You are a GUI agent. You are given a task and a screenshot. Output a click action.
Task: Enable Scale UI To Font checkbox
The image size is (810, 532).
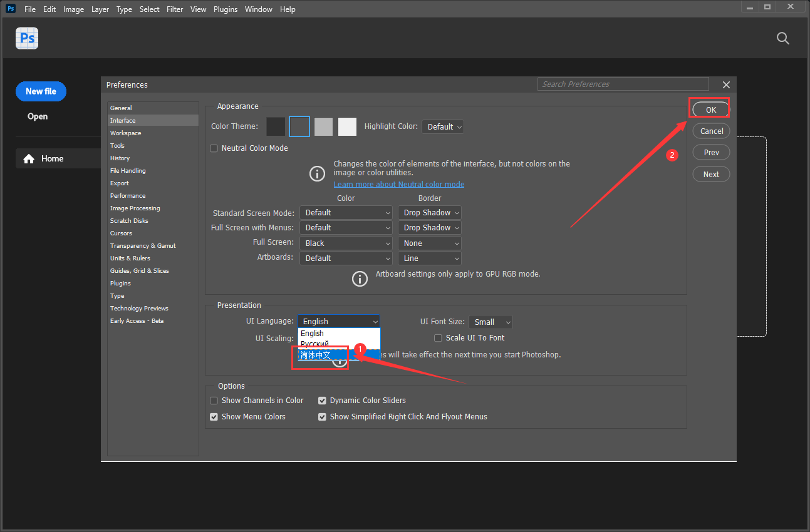point(439,338)
